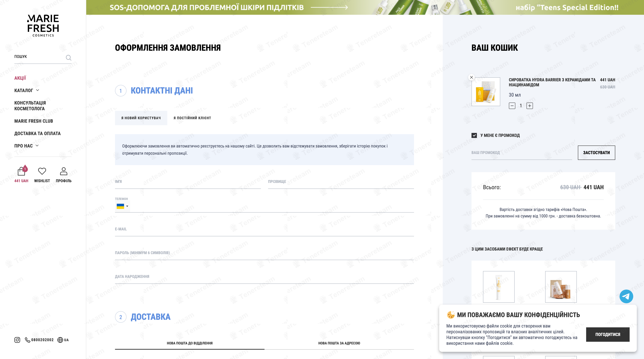This screenshot has height=359, width=644.
Task: Open the Wishlist heart icon
Action: 42,171
